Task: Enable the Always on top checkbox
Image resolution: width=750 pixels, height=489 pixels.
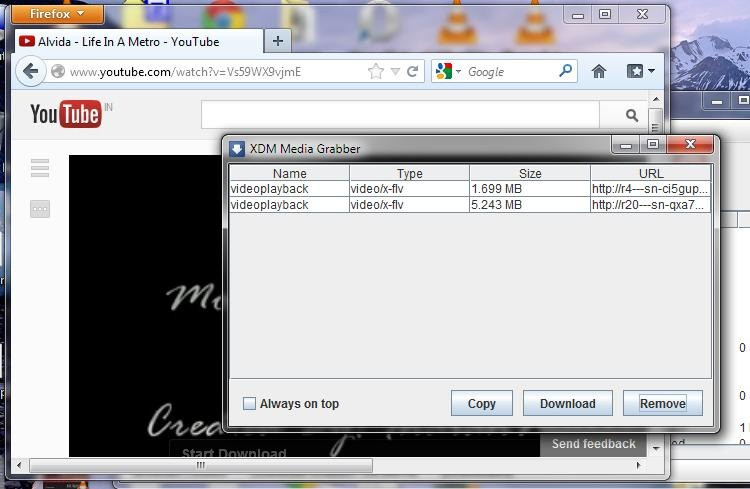Action: [249, 403]
